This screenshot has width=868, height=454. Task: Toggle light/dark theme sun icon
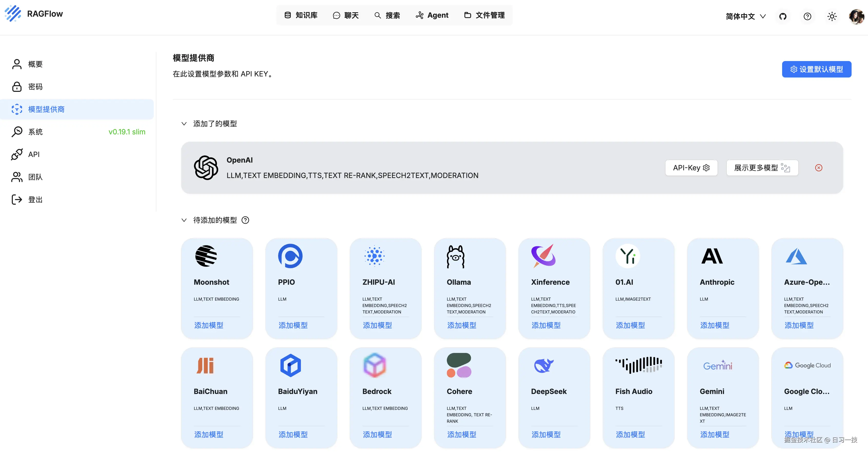832,16
